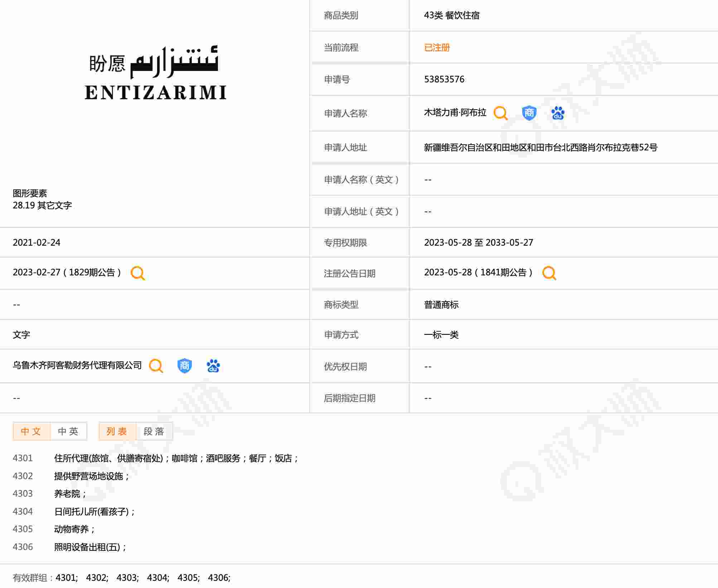The height and width of the screenshot is (588, 718).
Task: Click application number 53853576
Action: (444, 79)
